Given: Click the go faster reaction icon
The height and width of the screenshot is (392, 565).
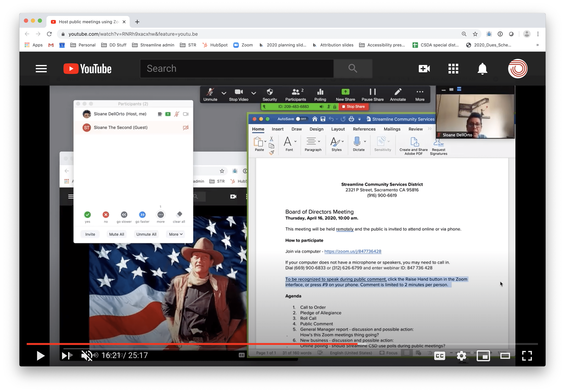Looking at the screenshot, I should coord(142,215).
